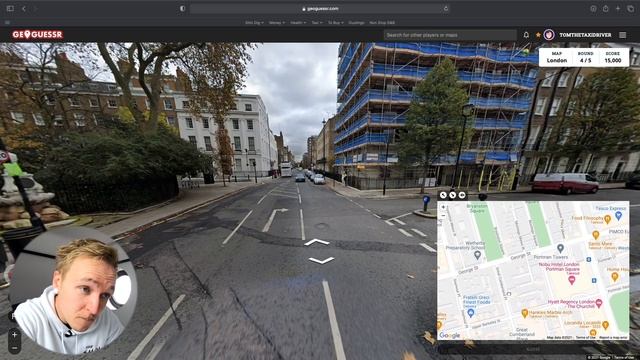The height and width of the screenshot is (360, 640).
Task: Open the bookmarks grid icon
Action: (7, 23)
